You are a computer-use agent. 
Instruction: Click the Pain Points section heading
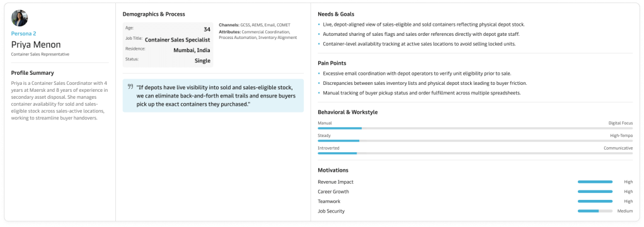[x=332, y=64]
